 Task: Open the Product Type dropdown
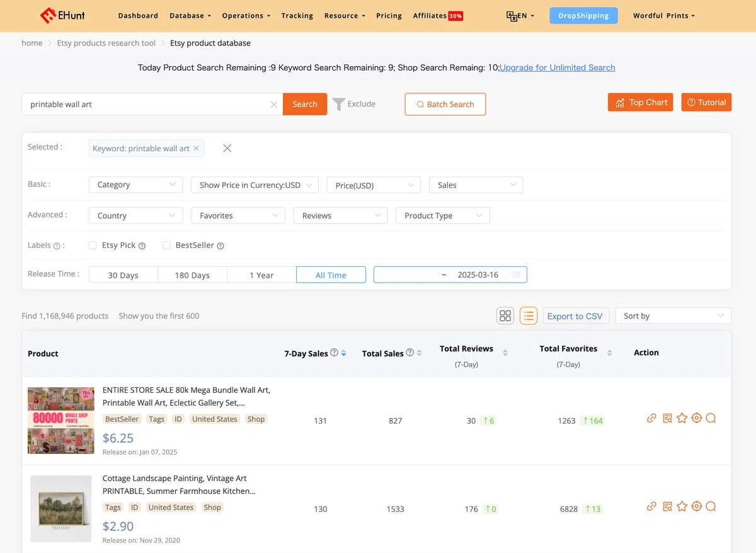coord(443,216)
